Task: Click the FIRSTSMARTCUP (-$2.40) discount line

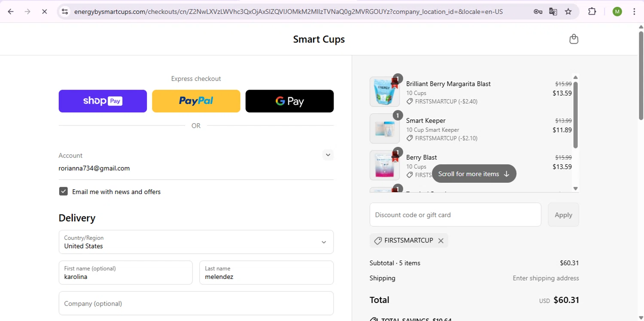Action: point(442,102)
